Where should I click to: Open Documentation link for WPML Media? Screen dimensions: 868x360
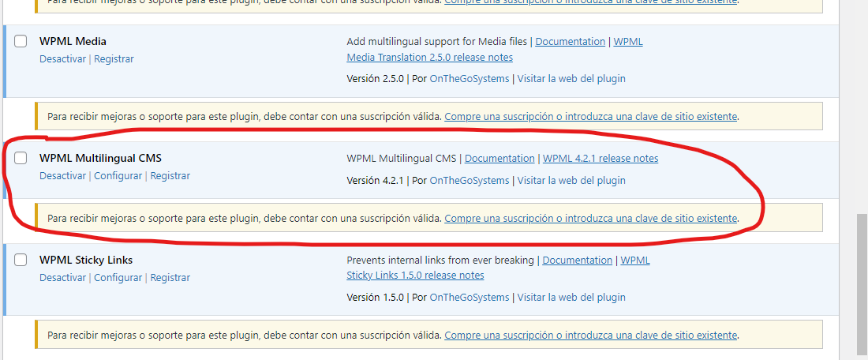(571, 42)
